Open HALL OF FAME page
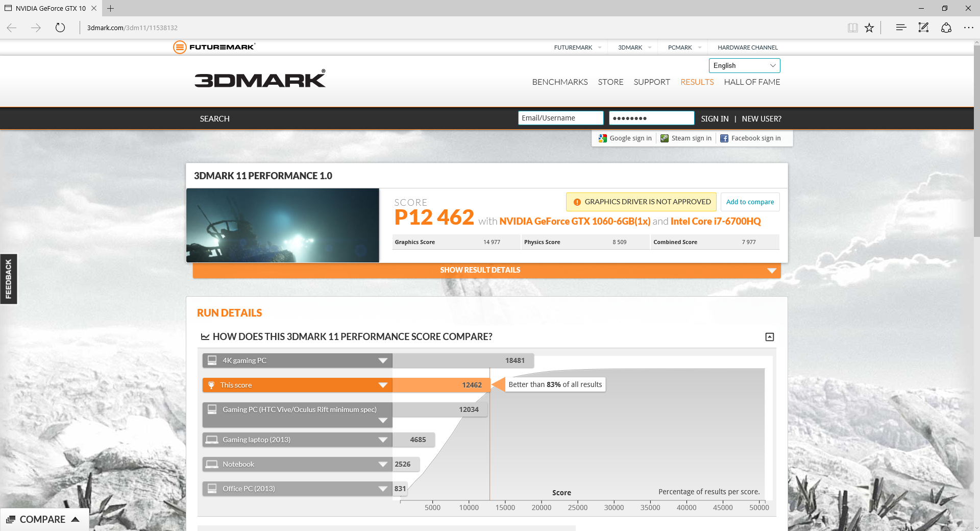This screenshot has width=980, height=531. (x=752, y=82)
